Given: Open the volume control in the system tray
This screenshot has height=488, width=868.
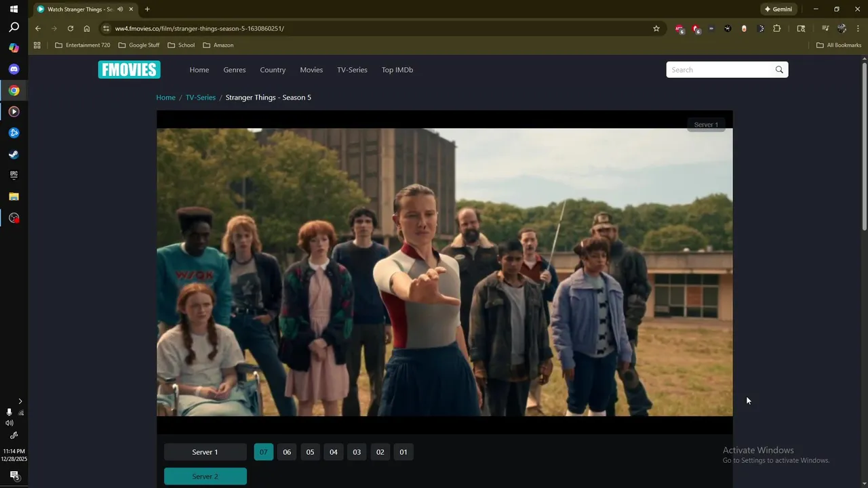Looking at the screenshot, I should pyautogui.click(x=9, y=423).
